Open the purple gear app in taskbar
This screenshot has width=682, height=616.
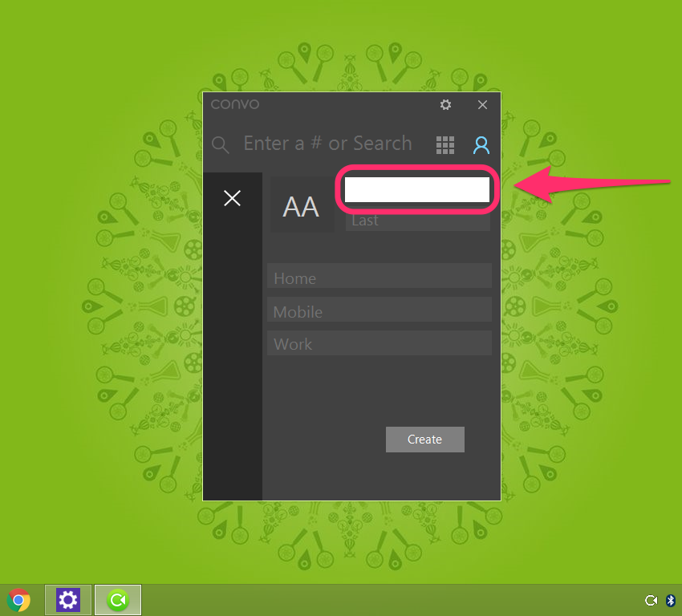(x=68, y=600)
